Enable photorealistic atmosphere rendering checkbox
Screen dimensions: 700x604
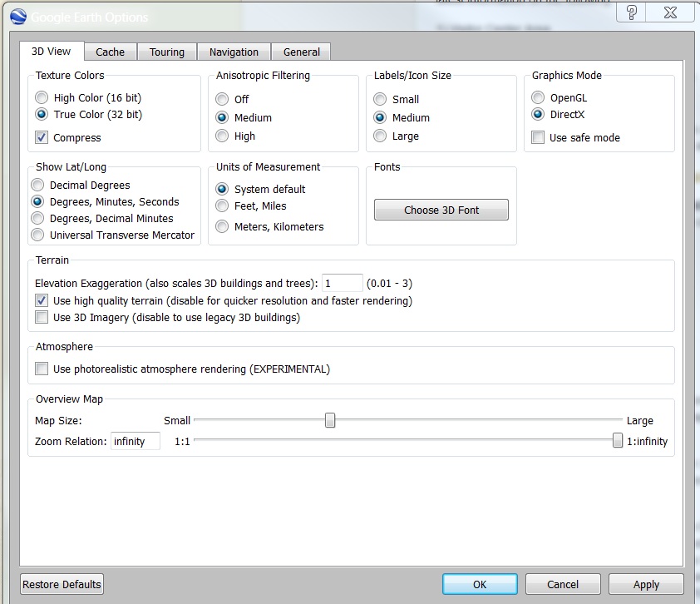pos(42,369)
